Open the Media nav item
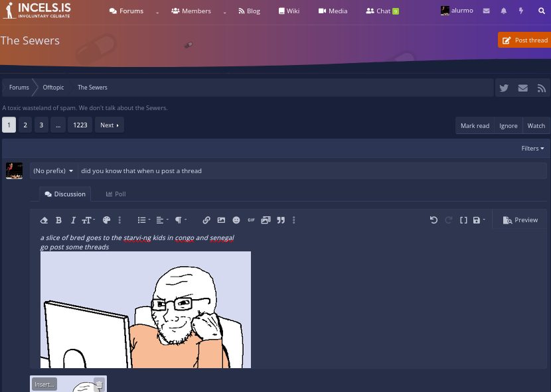The height and width of the screenshot is (392, 551). (x=333, y=11)
